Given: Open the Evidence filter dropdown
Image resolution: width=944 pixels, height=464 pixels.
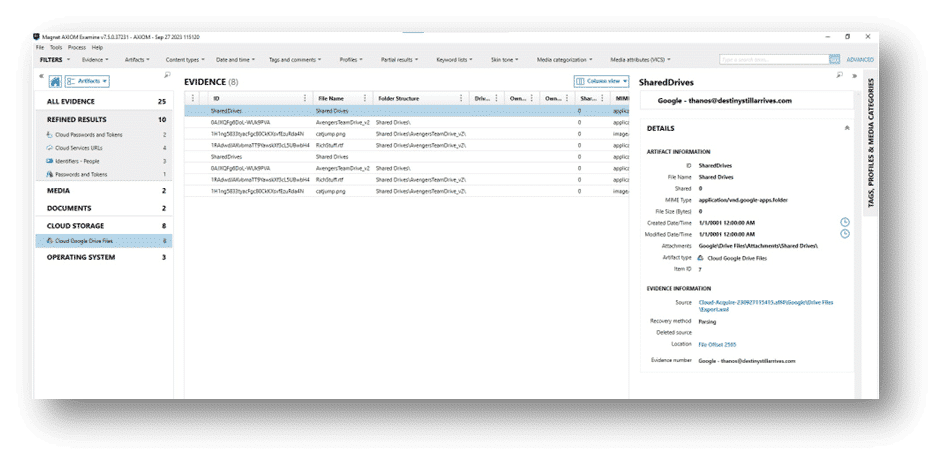Looking at the screenshot, I should (x=95, y=60).
